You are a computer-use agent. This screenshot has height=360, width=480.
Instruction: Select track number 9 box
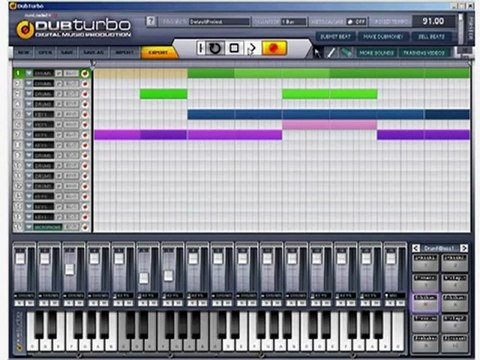[18, 155]
